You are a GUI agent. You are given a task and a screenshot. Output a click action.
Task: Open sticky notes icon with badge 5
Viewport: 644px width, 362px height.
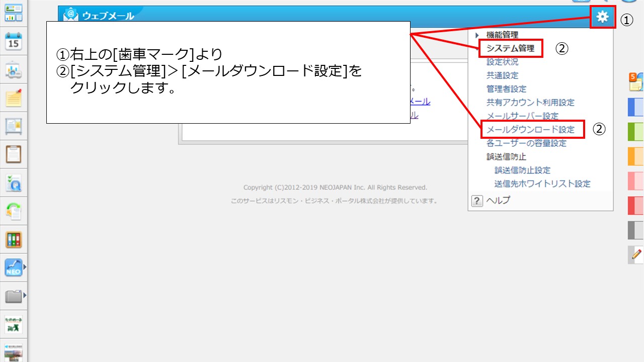[636, 81]
